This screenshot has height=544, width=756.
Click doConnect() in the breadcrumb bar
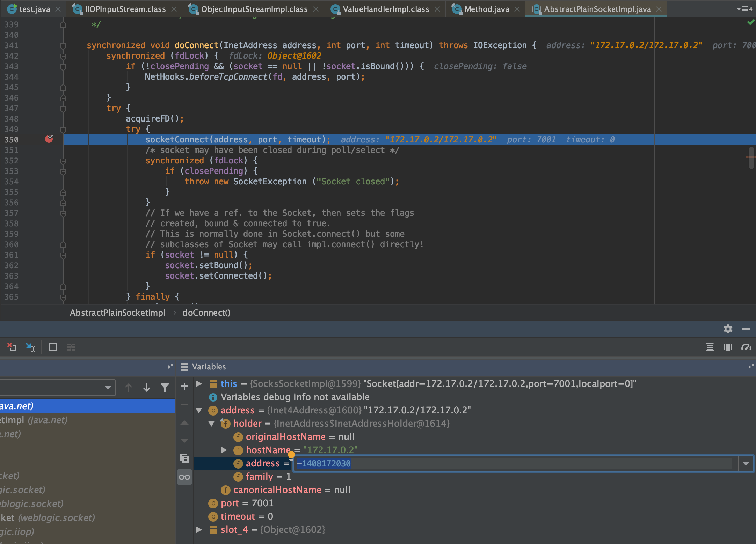[x=206, y=313]
